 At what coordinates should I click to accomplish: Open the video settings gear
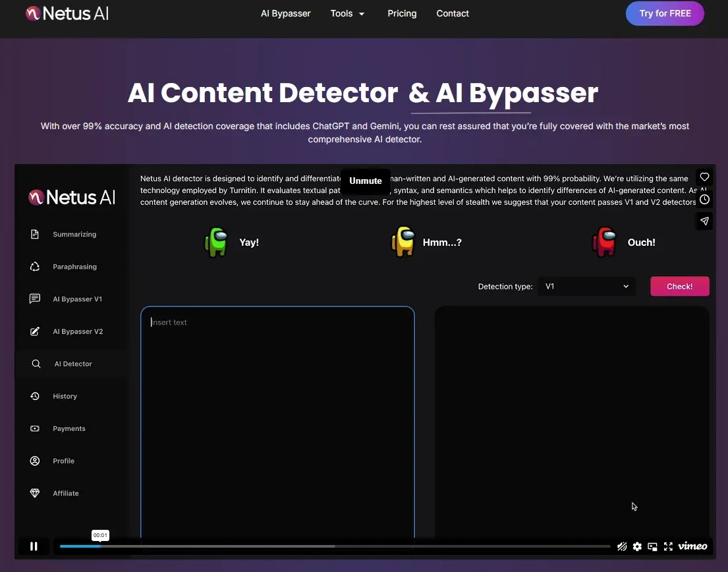(638, 546)
